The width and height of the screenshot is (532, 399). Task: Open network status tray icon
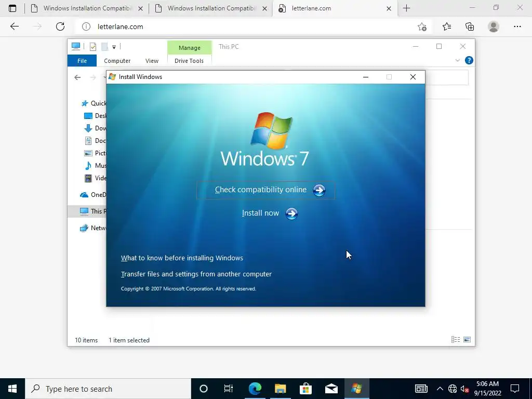pos(453,389)
